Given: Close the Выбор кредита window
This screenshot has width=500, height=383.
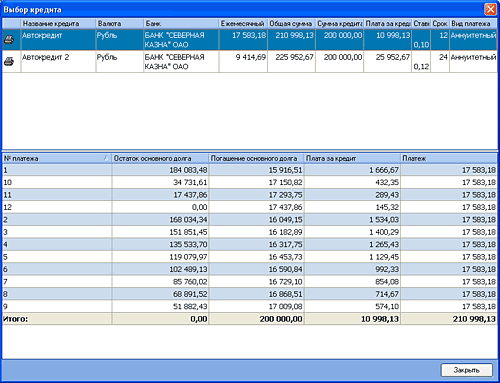Looking at the screenshot, I should (490, 9).
